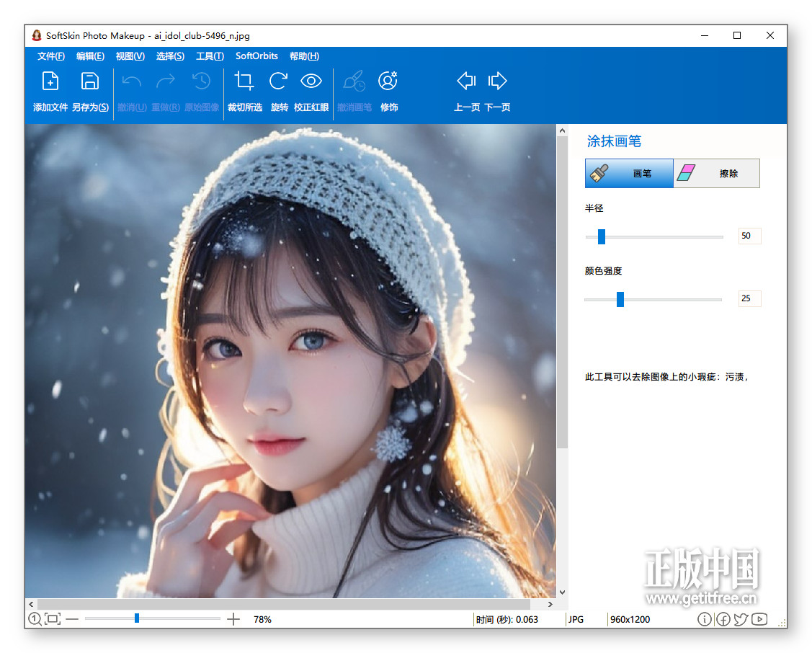Click the Redo (重做) arrow icon
812x653 pixels.
click(x=166, y=81)
